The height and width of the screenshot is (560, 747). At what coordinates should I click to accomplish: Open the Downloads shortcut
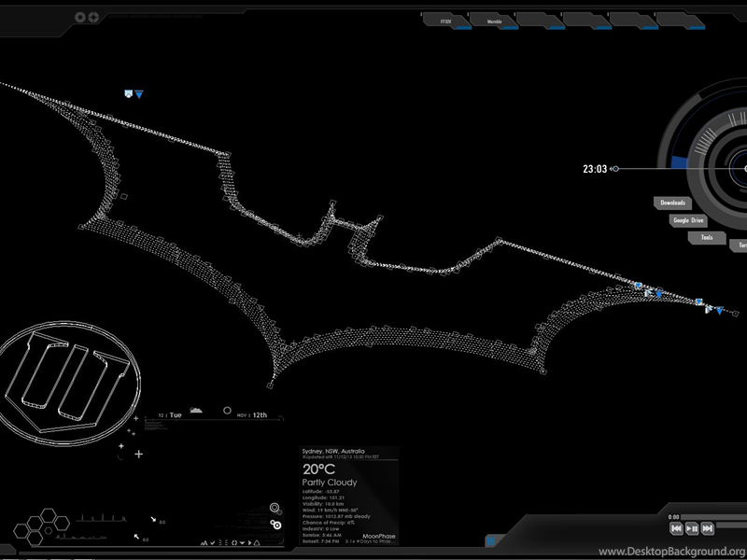click(672, 203)
